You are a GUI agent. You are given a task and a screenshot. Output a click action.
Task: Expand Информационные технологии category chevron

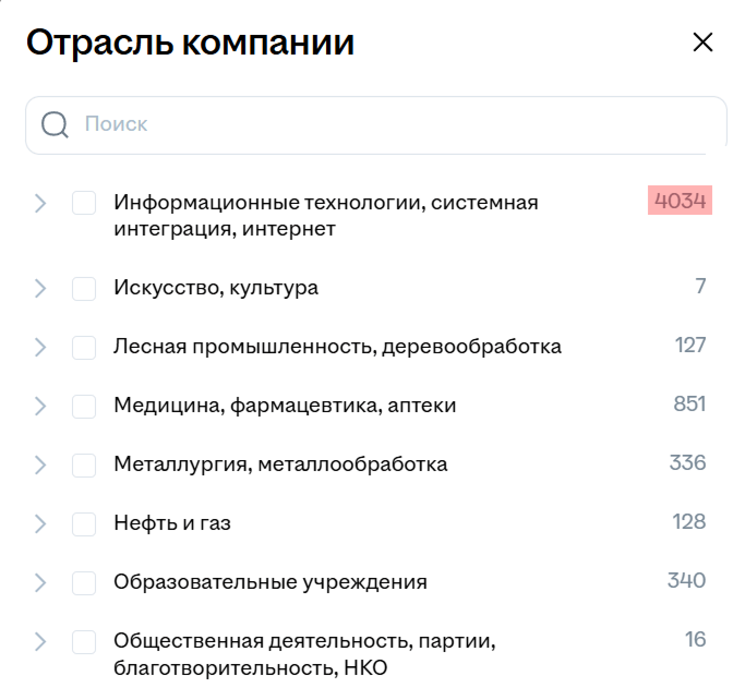[x=40, y=203]
